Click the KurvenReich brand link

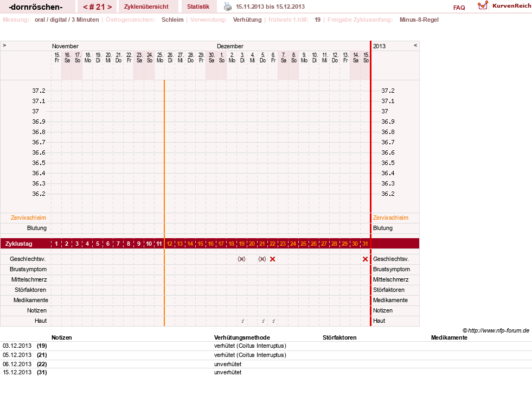click(x=511, y=6)
